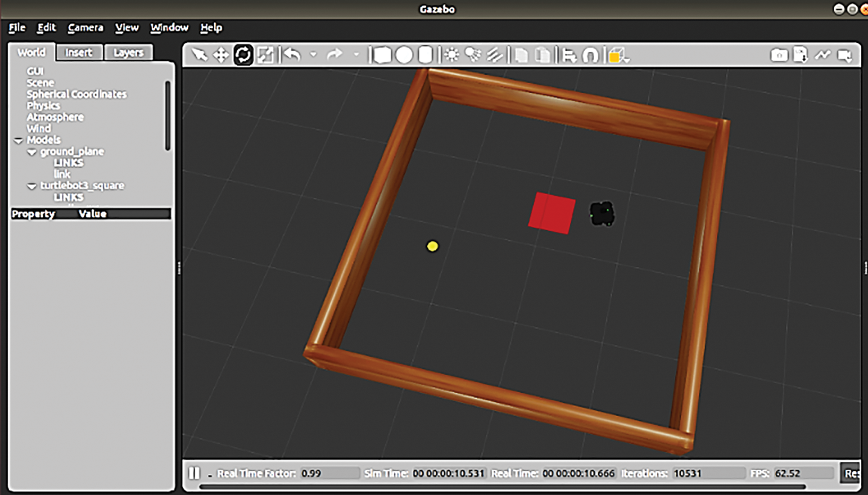Collapse the Models tree node
Viewport: 868px width, 495px height.
18,141
